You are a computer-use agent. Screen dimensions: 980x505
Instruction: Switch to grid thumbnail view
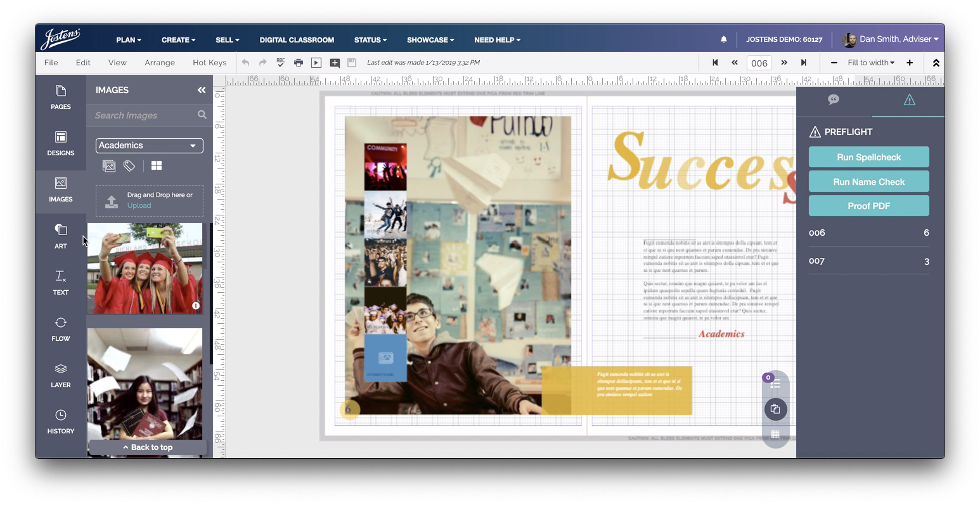tap(157, 165)
